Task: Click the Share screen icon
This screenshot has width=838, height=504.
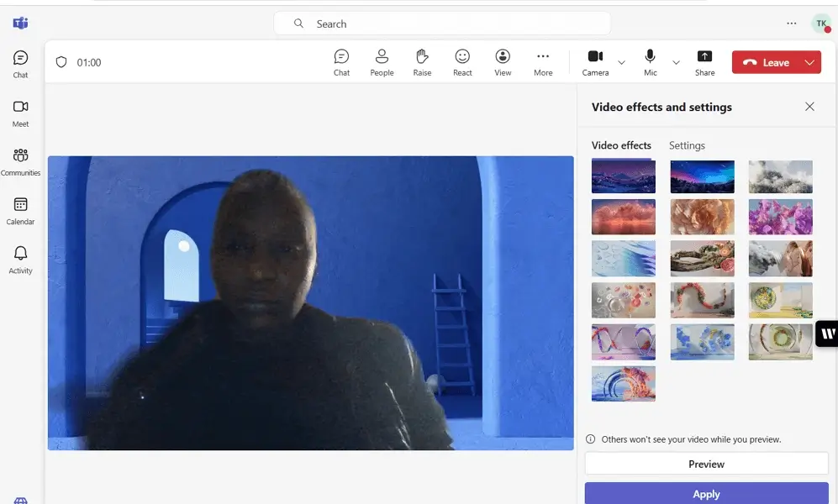Action: click(704, 62)
